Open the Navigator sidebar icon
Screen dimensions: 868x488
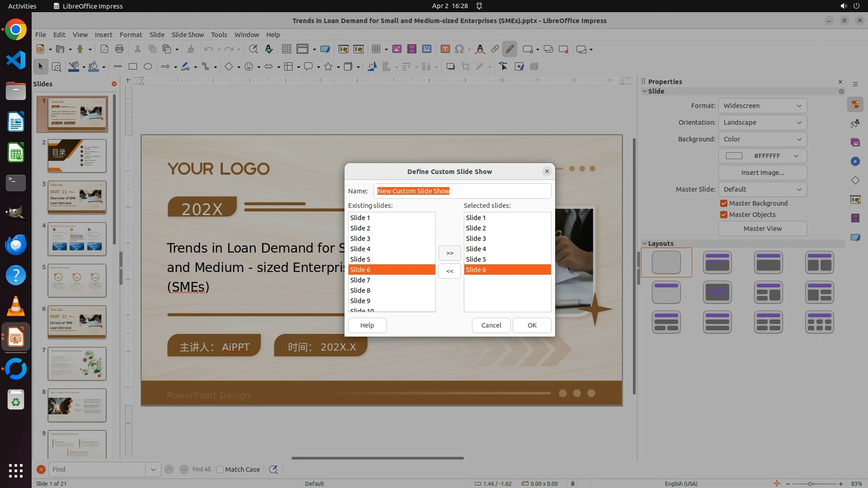tap(855, 161)
